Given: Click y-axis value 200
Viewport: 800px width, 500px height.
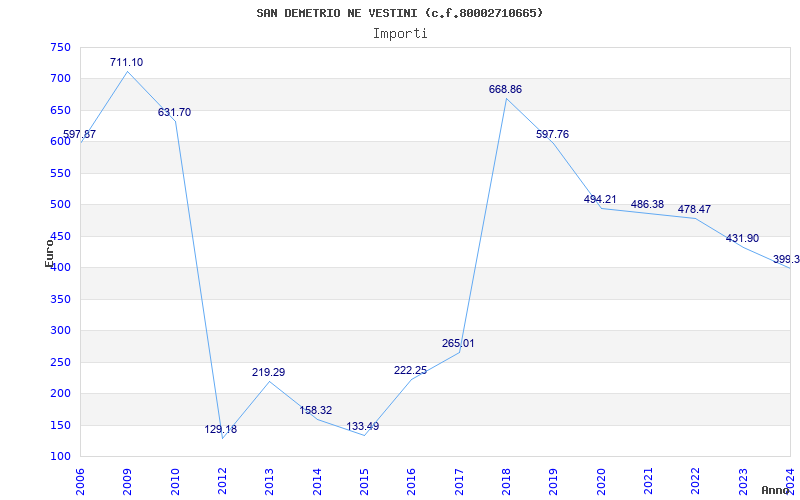Looking at the screenshot, I should 60,393.
